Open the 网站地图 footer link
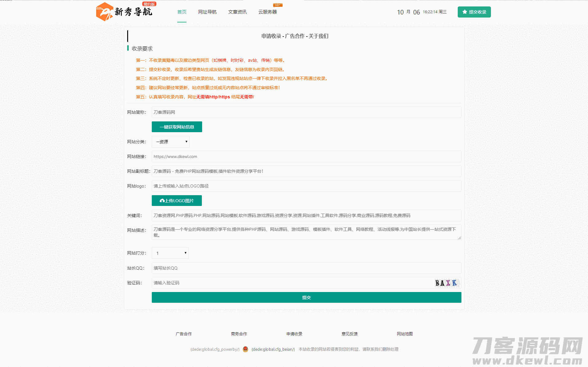This screenshot has height=367, width=588. [x=405, y=334]
